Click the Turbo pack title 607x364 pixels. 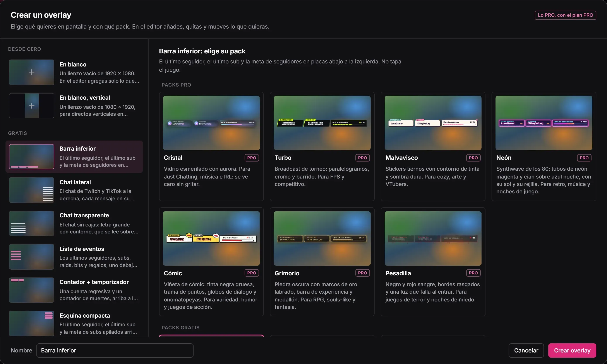283,158
